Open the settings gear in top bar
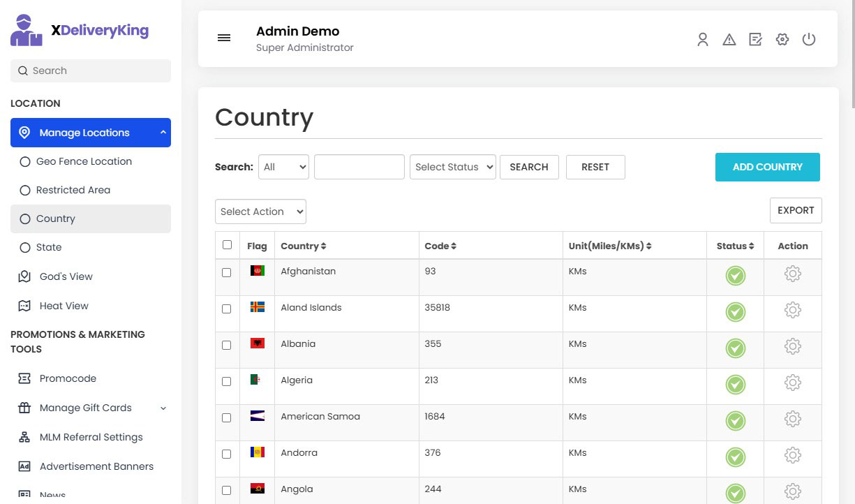The width and height of the screenshot is (855, 504). tap(782, 40)
